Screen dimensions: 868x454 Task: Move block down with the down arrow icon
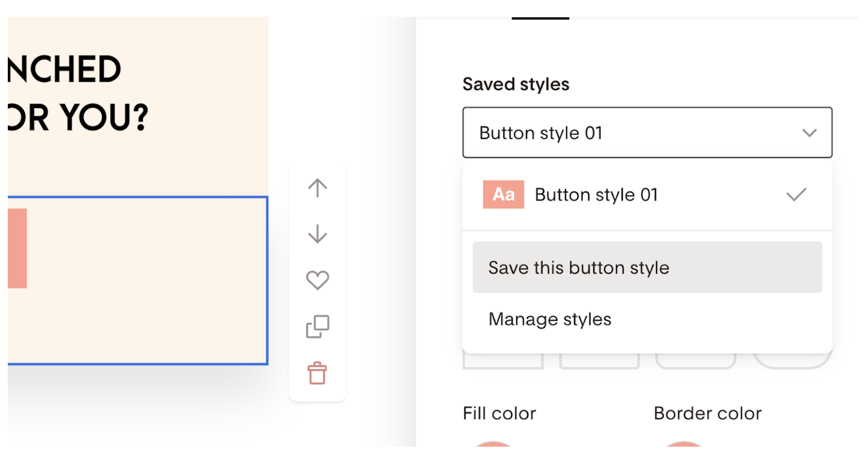pos(317,234)
